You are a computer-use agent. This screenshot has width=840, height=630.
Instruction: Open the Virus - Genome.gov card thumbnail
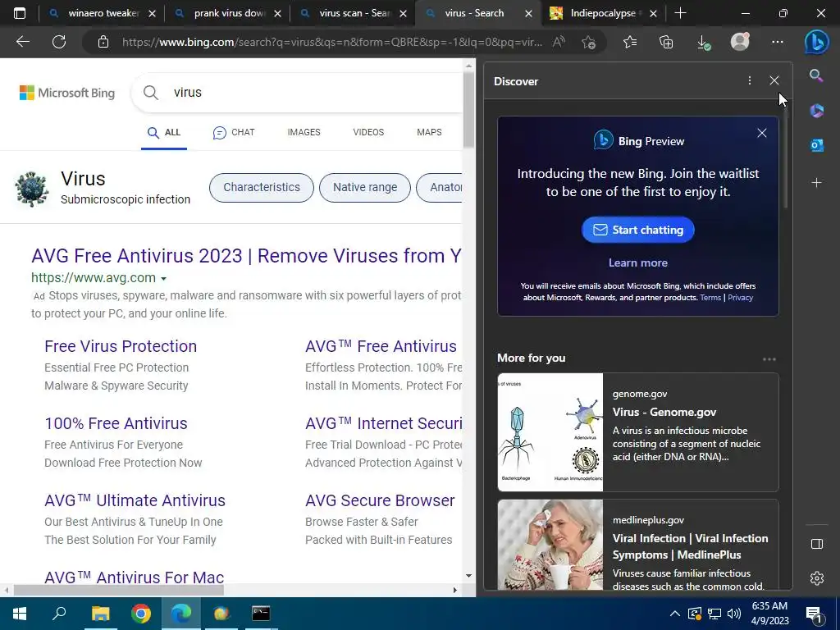point(550,432)
